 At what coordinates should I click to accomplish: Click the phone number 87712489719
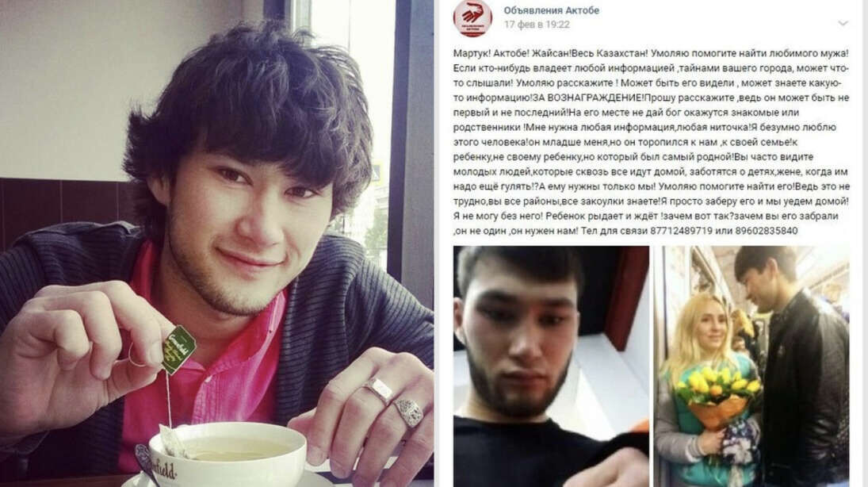681,231
